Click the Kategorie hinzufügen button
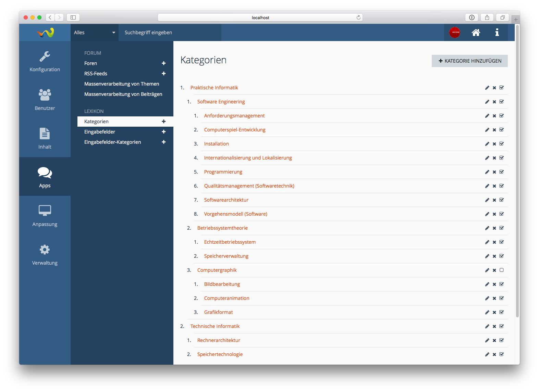 click(x=469, y=61)
